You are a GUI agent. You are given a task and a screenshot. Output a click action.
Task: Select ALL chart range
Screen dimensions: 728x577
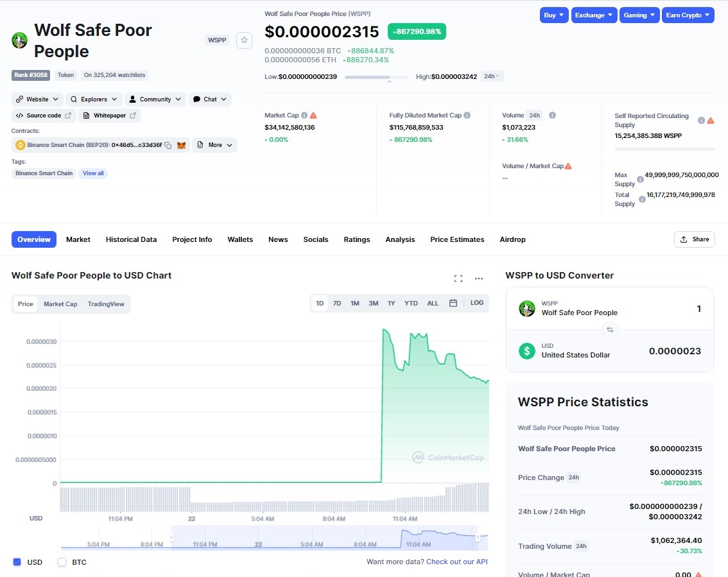coord(433,303)
